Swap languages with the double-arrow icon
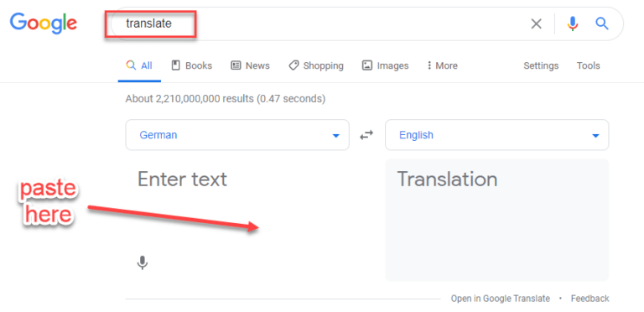The width and height of the screenshot is (644, 312). pos(366,135)
